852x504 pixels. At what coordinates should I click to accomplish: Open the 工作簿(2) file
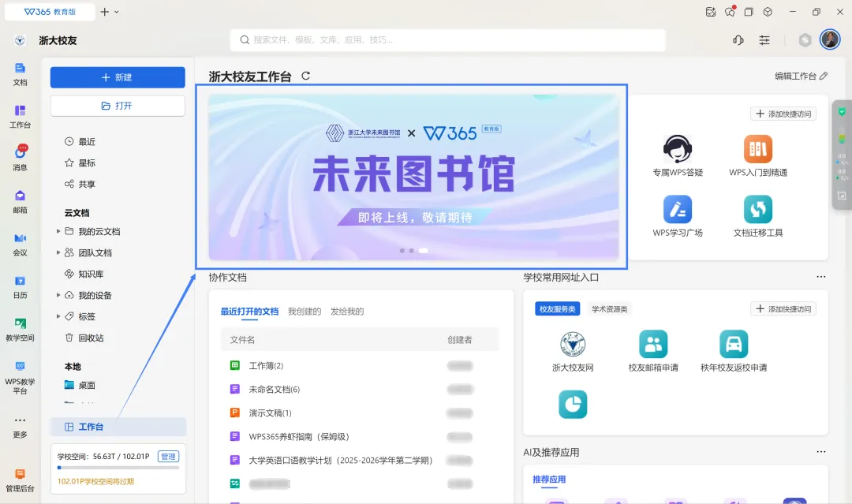pos(266,365)
